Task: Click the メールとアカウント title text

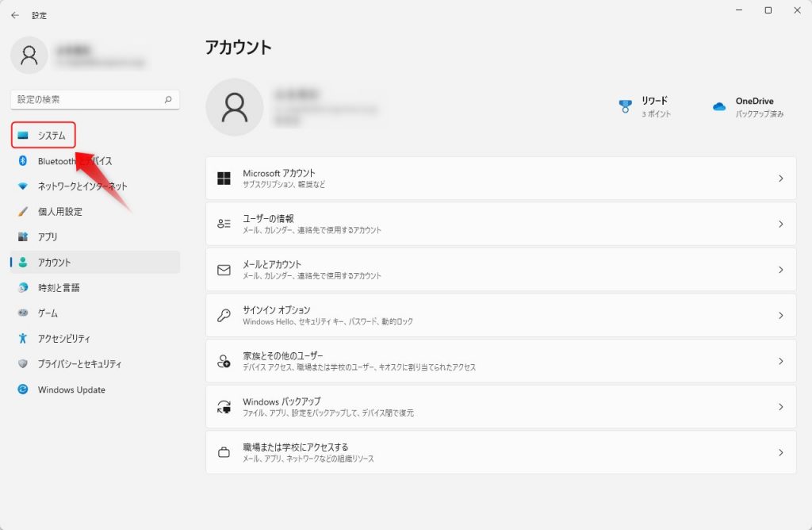Action: 272,264
